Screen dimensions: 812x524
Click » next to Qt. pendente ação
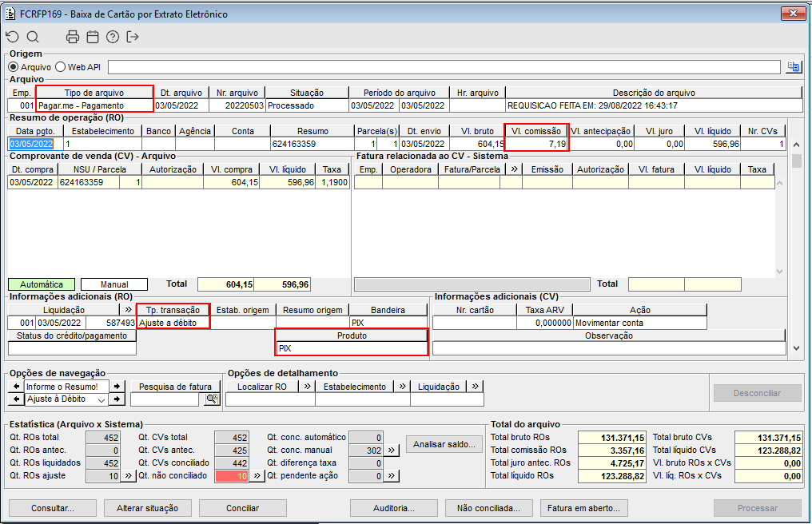[392, 476]
